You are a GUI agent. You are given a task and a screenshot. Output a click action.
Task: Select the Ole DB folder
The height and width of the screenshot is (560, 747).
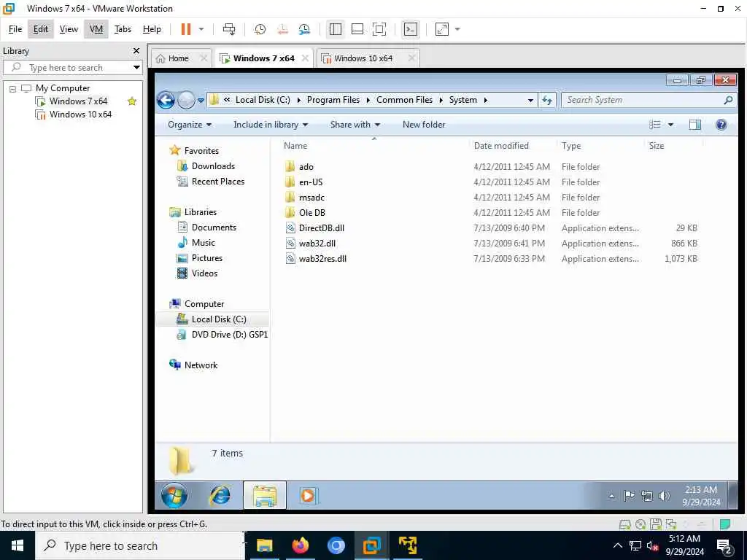tap(312, 213)
